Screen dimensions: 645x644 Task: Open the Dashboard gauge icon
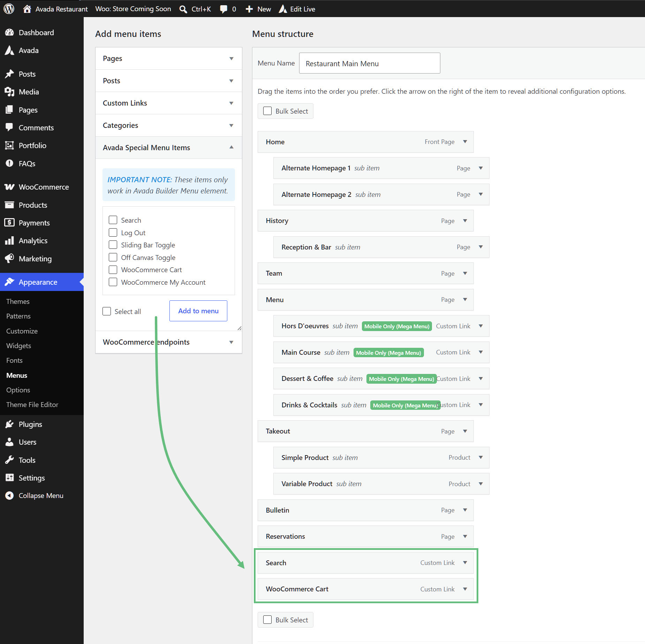(9, 32)
